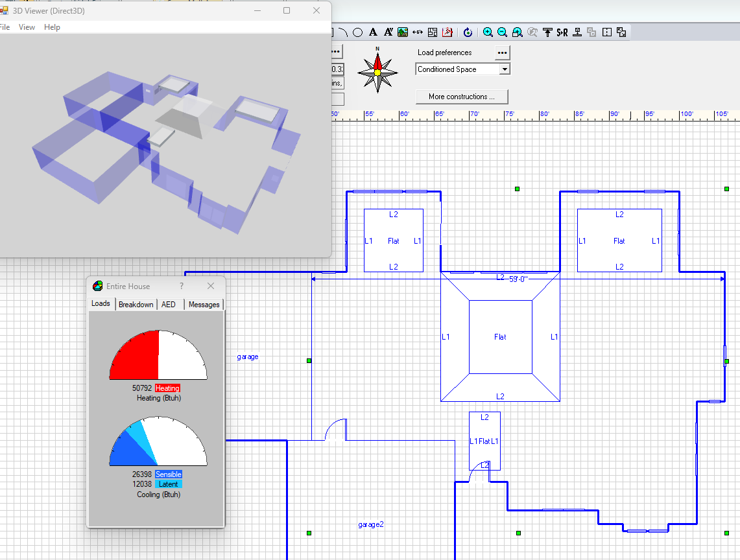Open the Conditioned Space dropdown

pos(504,69)
